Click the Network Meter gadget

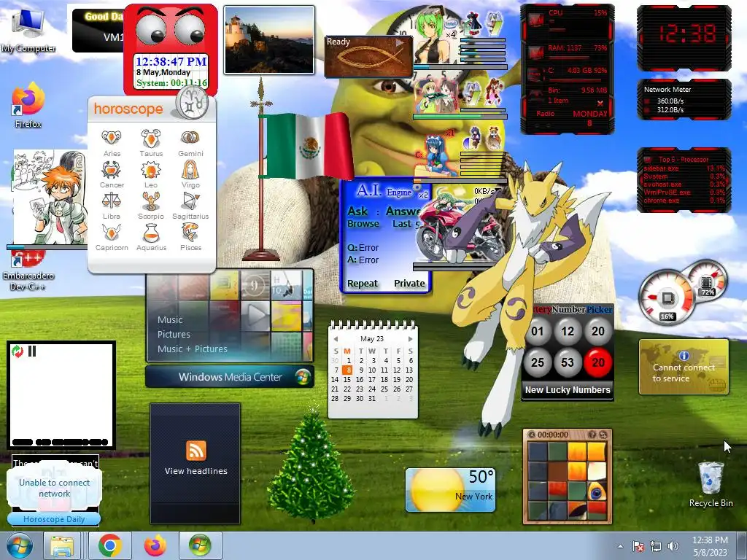coord(684,99)
